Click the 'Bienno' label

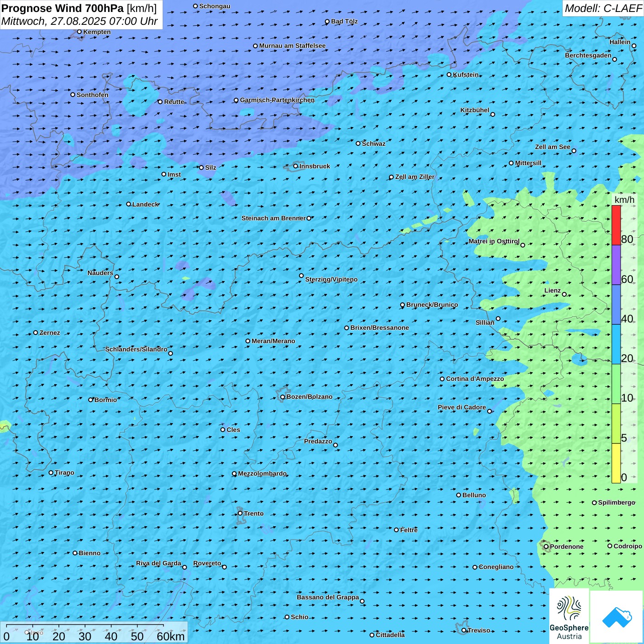(x=90, y=553)
